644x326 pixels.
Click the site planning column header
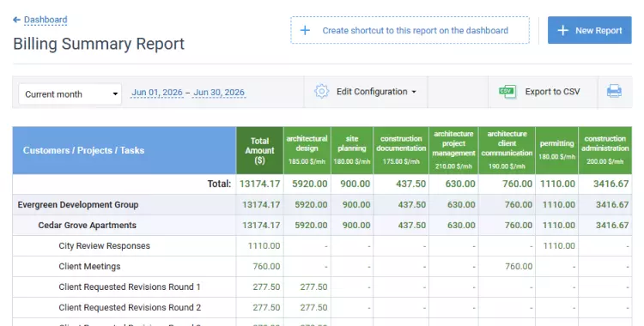pos(352,150)
